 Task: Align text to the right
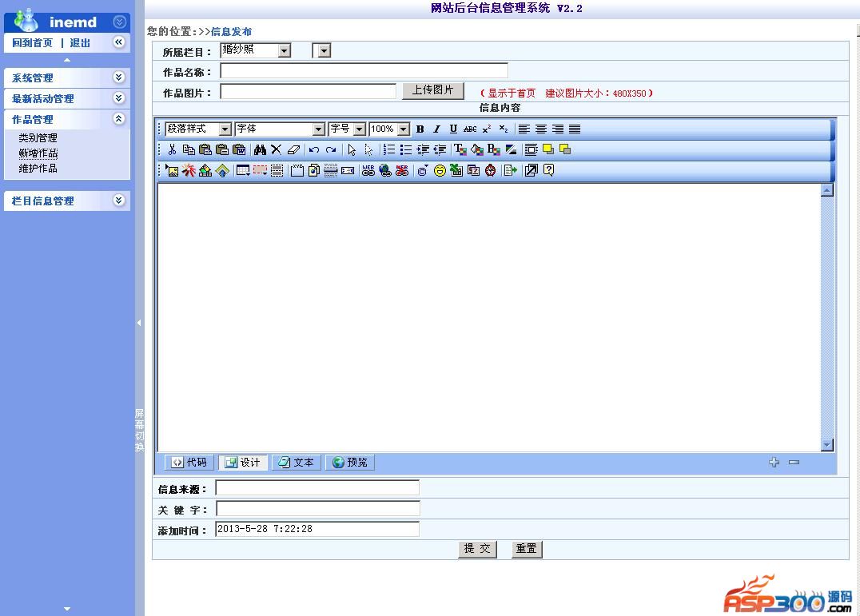point(558,129)
